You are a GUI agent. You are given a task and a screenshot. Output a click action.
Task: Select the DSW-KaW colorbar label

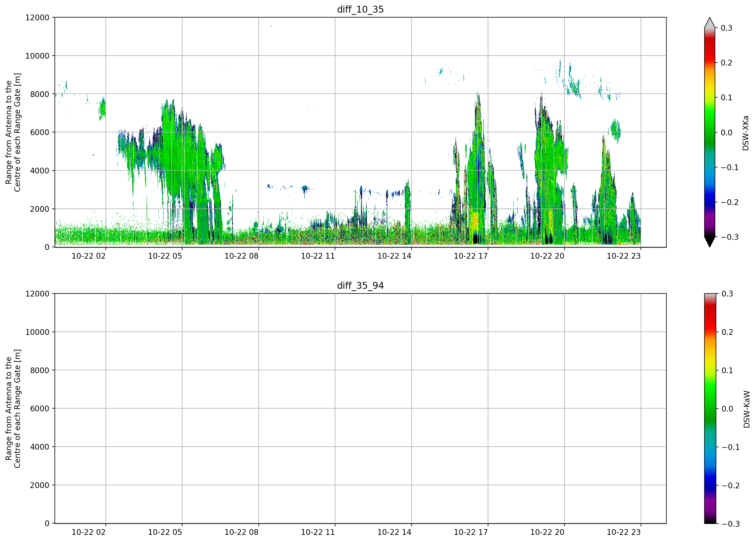pos(747,409)
